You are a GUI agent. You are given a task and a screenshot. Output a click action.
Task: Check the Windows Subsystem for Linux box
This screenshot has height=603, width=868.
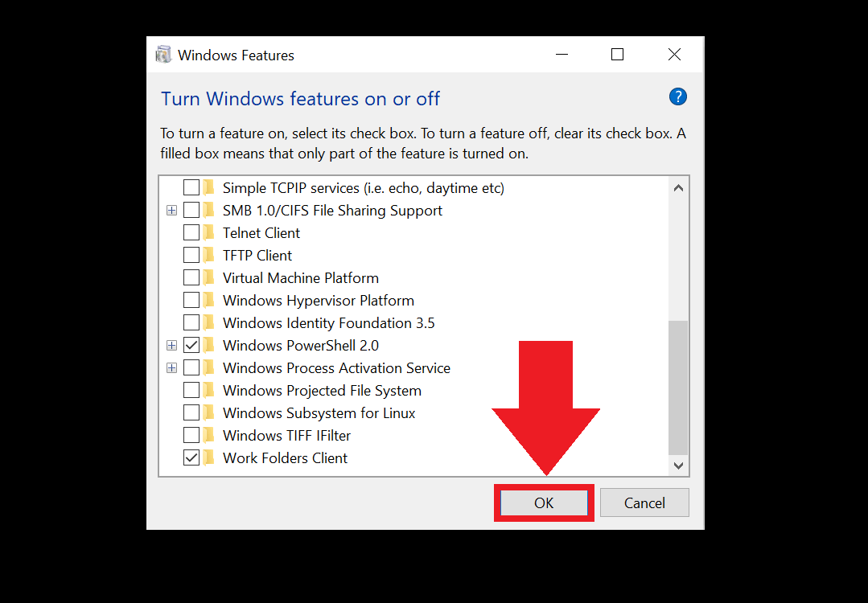[x=191, y=412]
